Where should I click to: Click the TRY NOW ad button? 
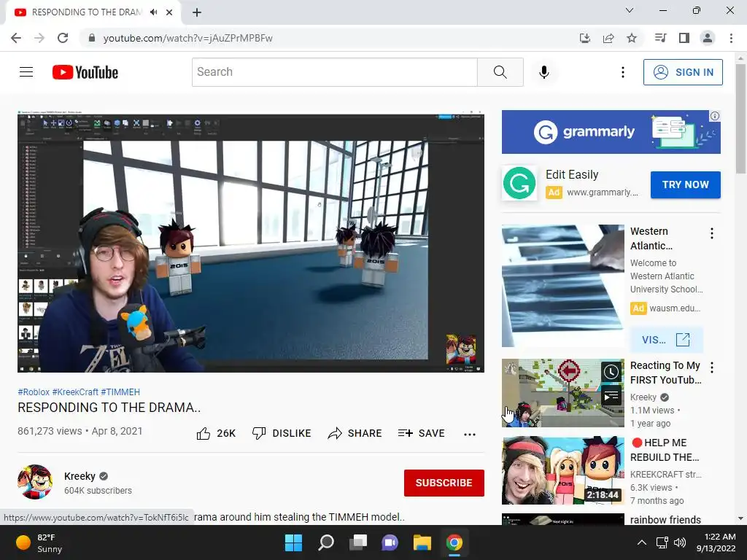point(686,184)
